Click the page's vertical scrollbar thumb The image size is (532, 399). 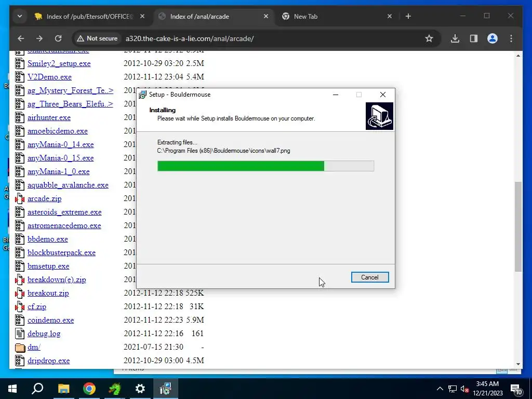[x=518, y=227]
